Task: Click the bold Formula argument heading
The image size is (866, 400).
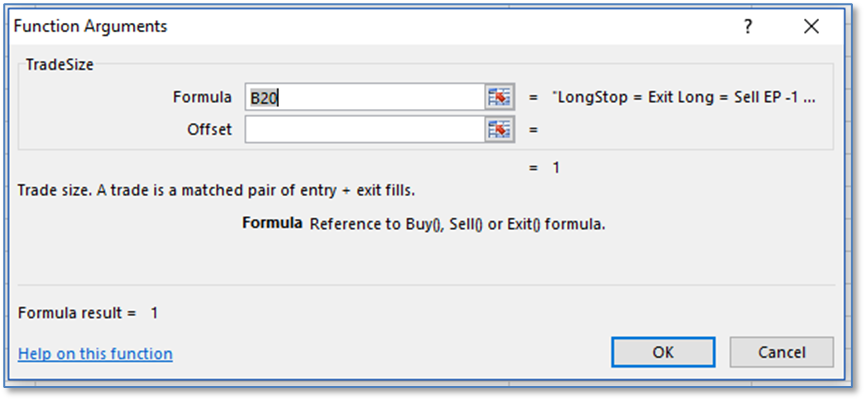Action: click(x=272, y=223)
